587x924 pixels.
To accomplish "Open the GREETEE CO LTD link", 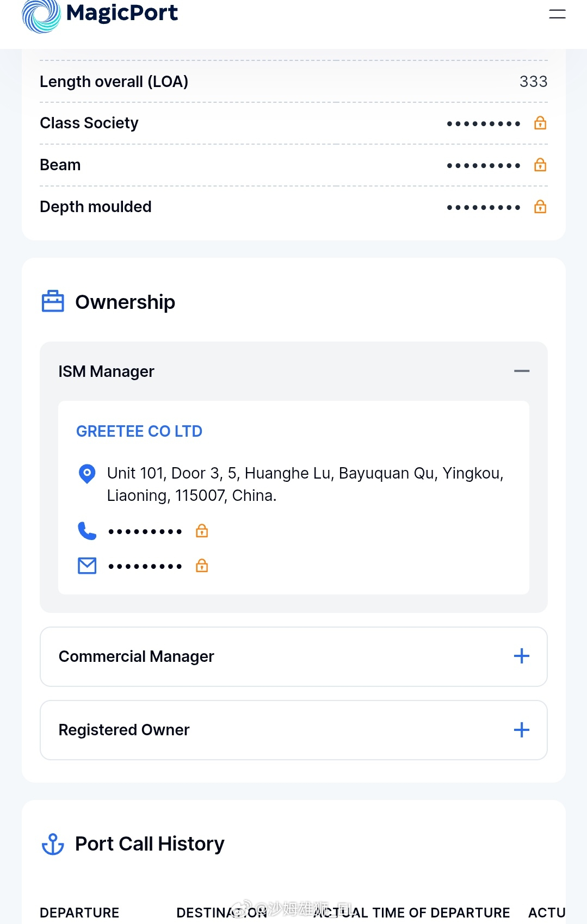I will coord(139,431).
